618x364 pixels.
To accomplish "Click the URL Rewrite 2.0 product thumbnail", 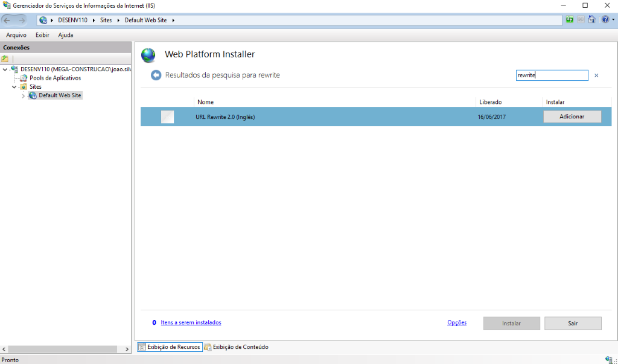I will point(167,117).
